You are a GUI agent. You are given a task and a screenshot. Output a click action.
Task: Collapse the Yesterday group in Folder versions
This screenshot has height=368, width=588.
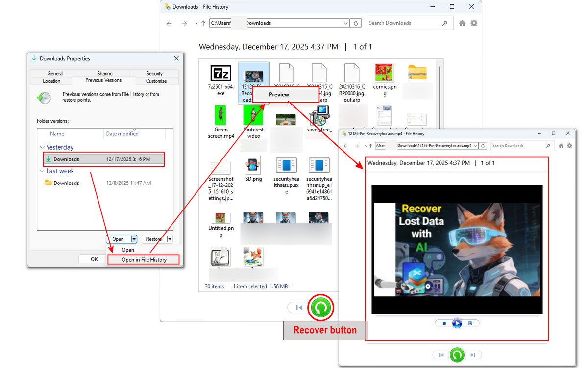click(42, 147)
